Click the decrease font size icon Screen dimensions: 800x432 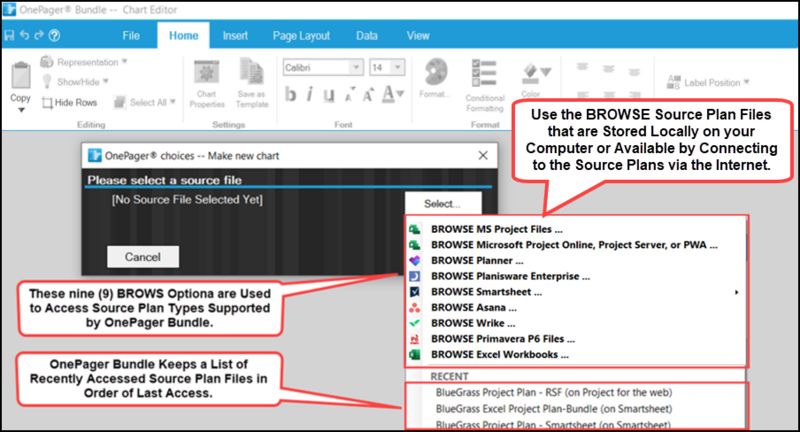349,95
